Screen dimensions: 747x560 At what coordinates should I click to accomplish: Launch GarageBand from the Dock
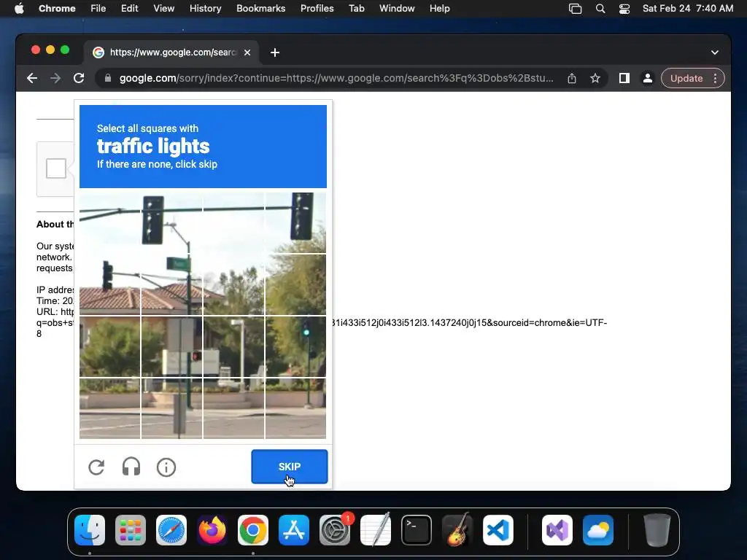(x=457, y=529)
